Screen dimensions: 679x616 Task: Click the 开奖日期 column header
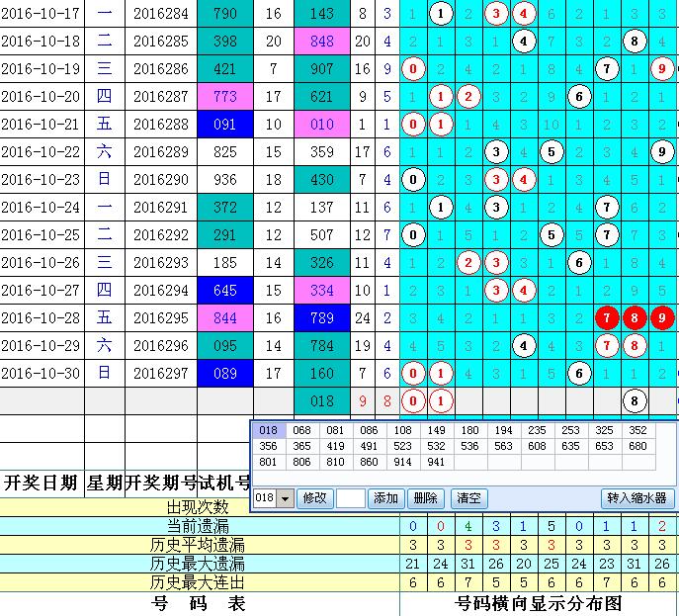[42, 483]
